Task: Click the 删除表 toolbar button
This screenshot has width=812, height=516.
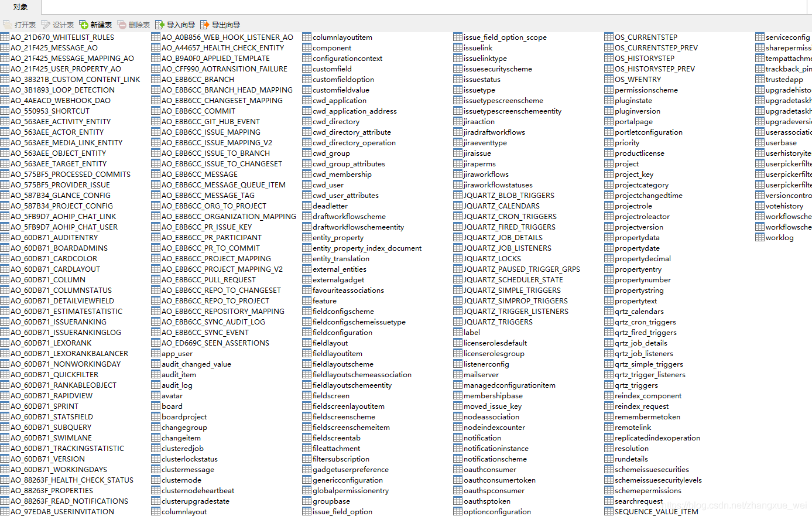Action: (133, 25)
